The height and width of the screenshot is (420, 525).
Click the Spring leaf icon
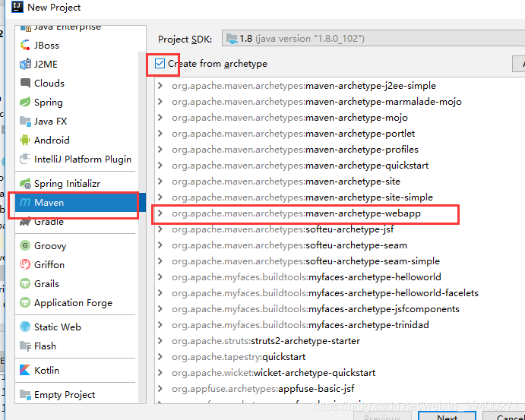click(25, 102)
